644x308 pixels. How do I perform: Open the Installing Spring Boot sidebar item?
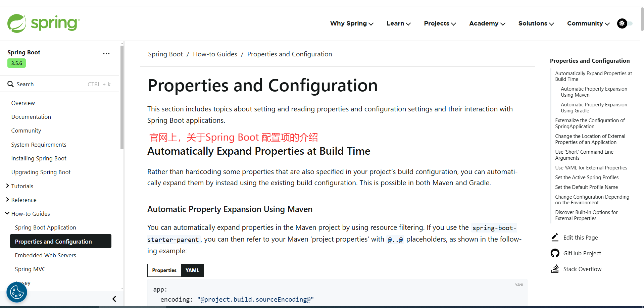pos(39,158)
